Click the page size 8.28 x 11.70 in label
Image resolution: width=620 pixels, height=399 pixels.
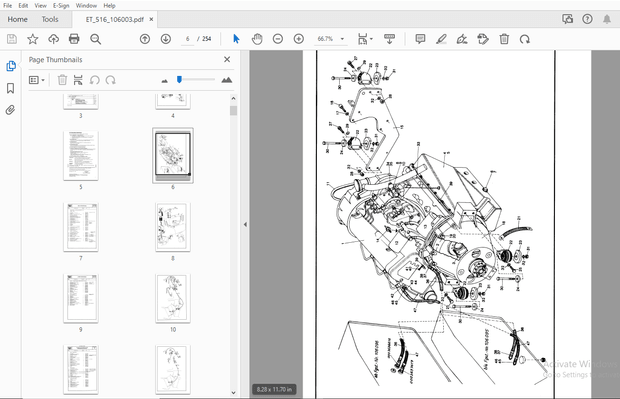click(x=274, y=390)
